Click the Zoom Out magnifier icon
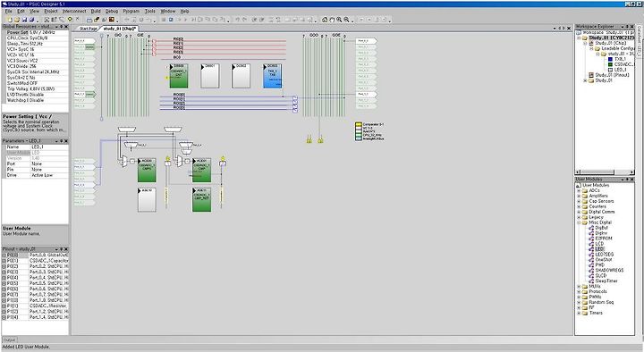Viewport: 644px width, 352px height. pos(347,20)
